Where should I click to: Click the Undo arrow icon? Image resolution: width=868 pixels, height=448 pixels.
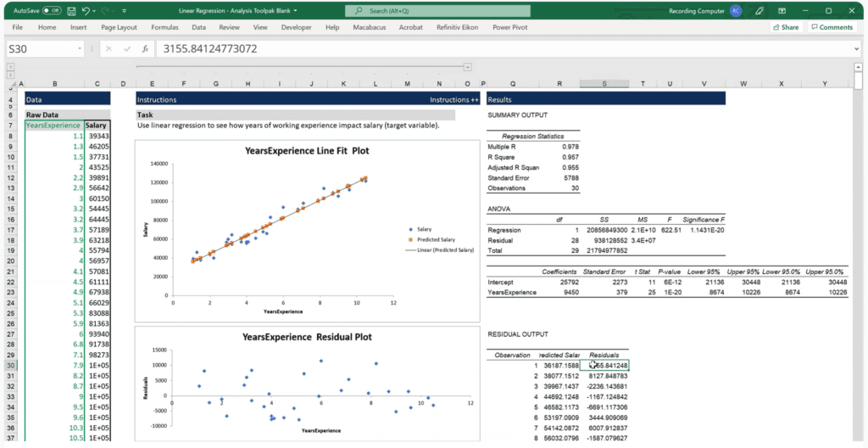point(86,10)
